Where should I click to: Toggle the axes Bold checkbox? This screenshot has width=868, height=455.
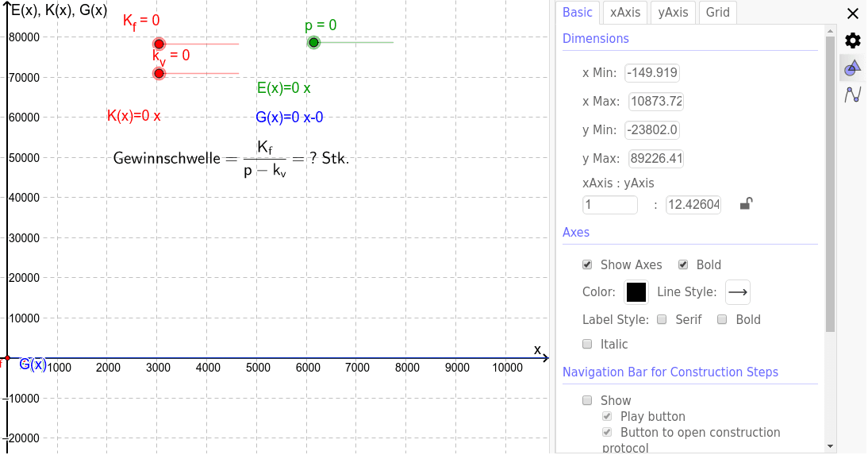click(683, 265)
